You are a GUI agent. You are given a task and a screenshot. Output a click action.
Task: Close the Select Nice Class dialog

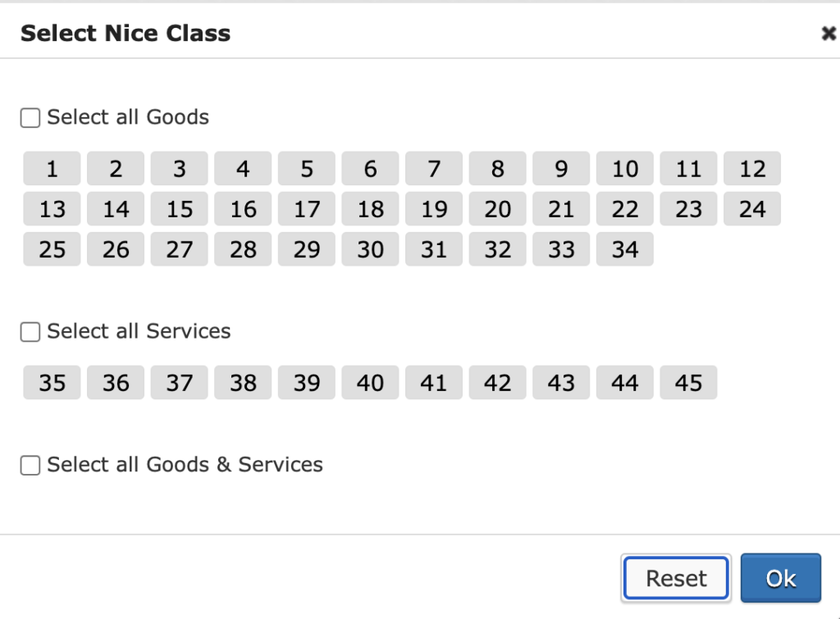coord(829,34)
